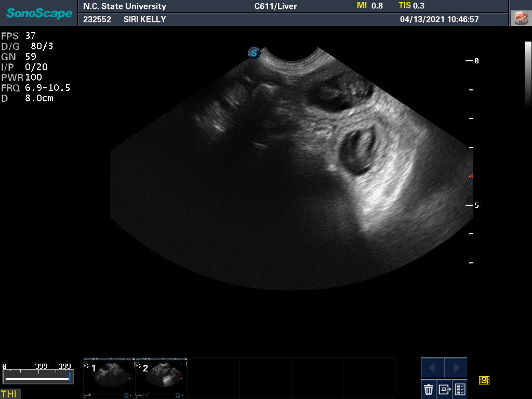Viewport: 532px width, 399px height.
Task: Click the yellow cine clip icon
Action: (484, 381)
